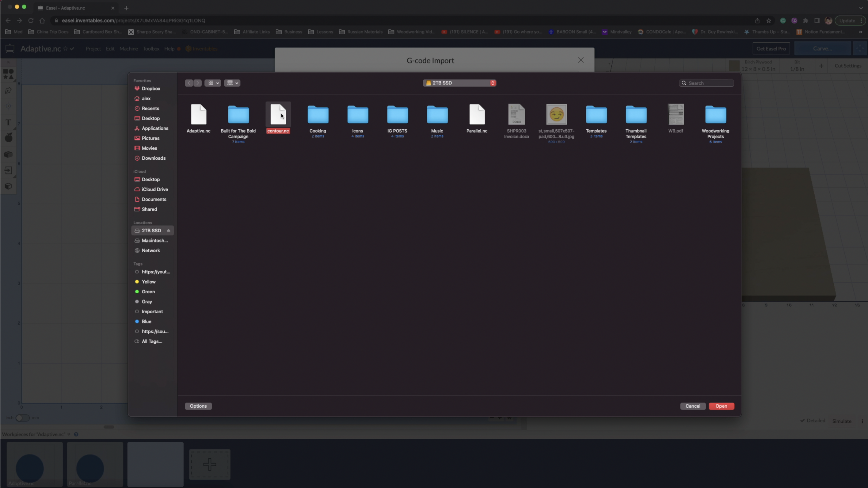Open the Woodworking Projects folder
This screenshot has height=488, width=868.
[x=715, y=115]
